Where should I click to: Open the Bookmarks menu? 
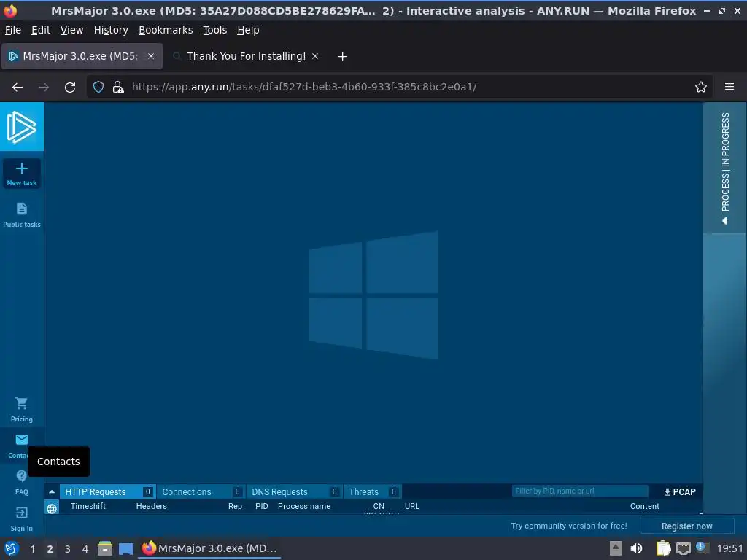[166, 30]
